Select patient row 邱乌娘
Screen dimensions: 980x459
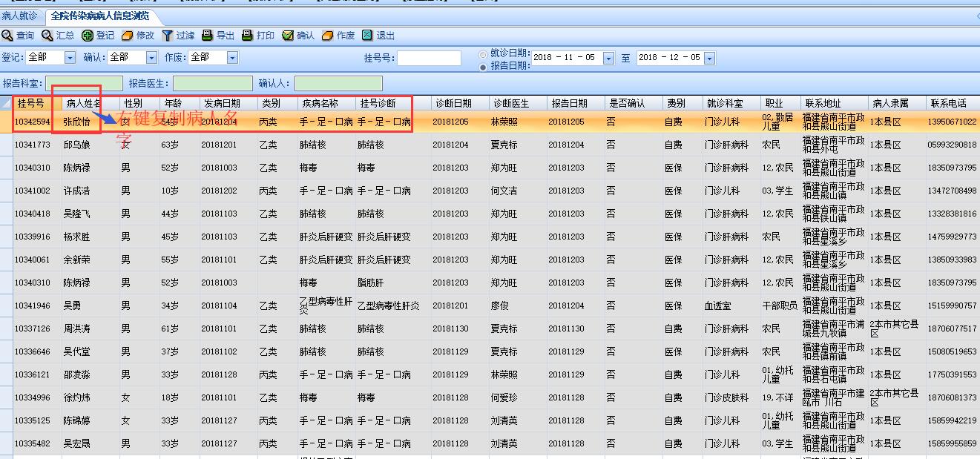coord(76,145)
